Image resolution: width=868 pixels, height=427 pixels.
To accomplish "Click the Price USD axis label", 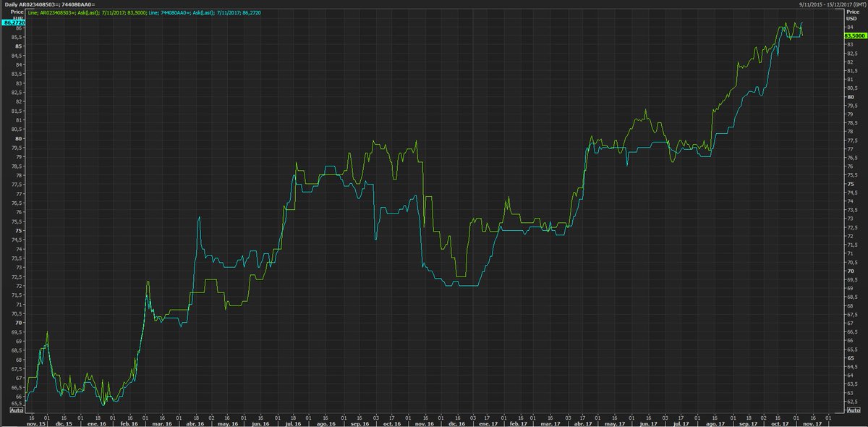I will (854, 15).
